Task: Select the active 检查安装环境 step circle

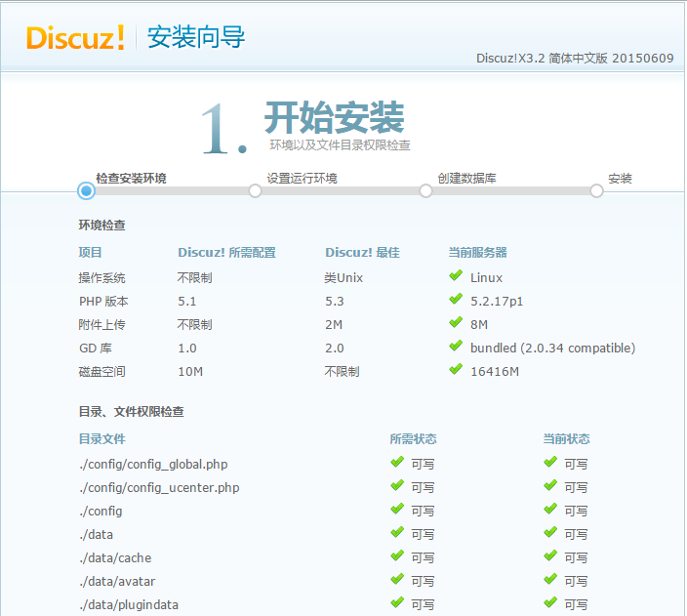Action: pyautogui.click(x=86, y=191)
